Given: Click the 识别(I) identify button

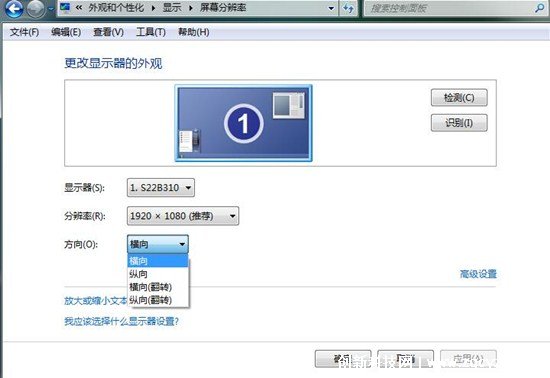Looking at the screenshot, I should coord(459,123).
